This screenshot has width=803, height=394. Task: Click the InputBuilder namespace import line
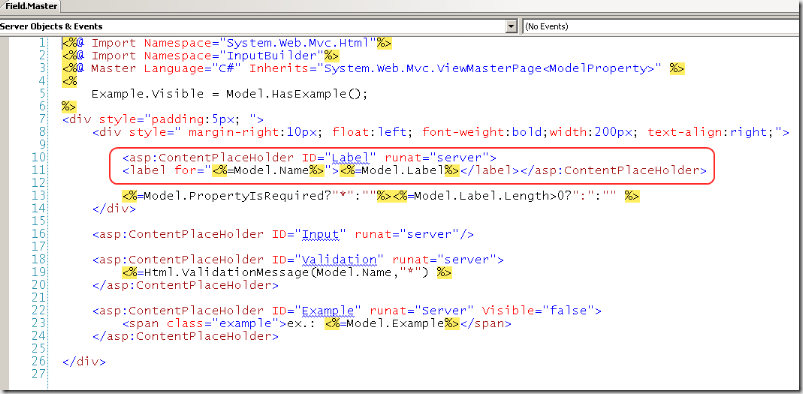(x=200, y=56)
